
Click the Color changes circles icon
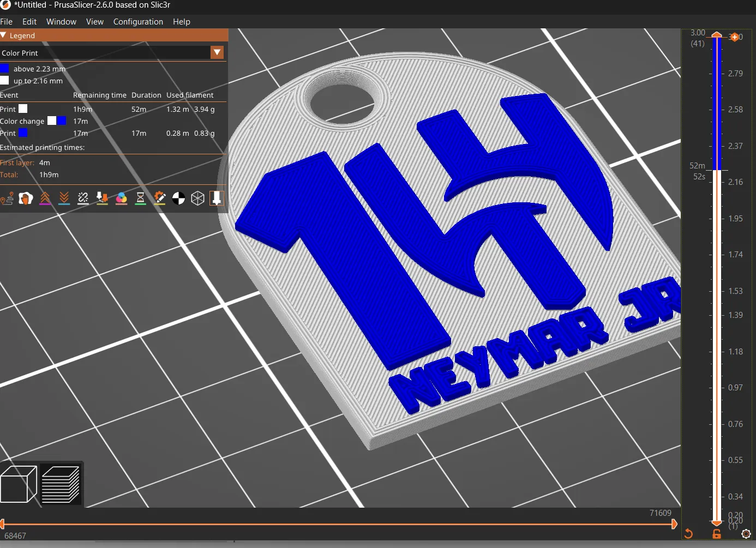point(121,198)
